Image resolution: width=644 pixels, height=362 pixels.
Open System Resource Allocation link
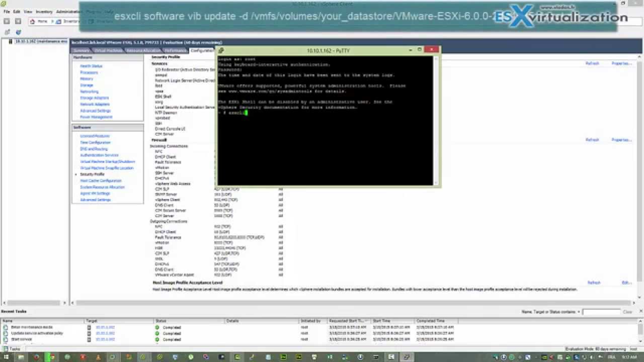[x=102, y=187]
